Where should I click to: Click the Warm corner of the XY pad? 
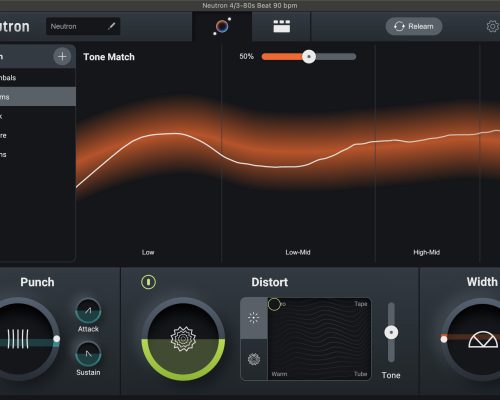279,374
